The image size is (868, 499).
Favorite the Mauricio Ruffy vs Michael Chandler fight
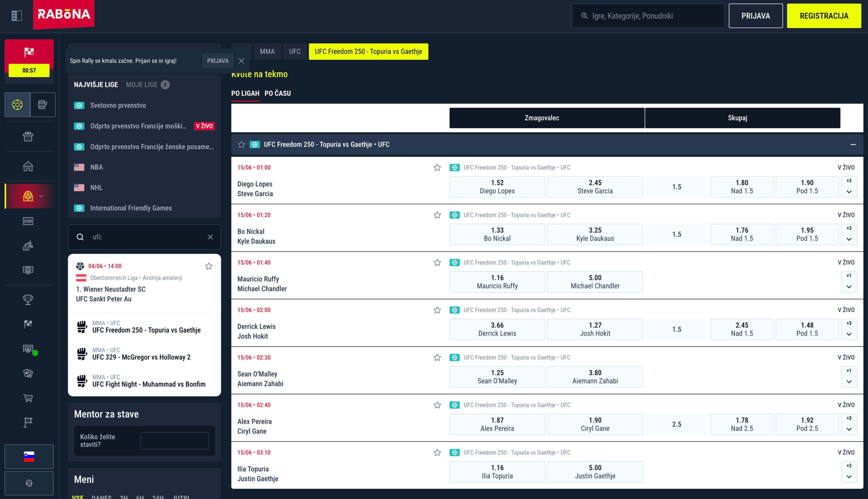(437, 263)
